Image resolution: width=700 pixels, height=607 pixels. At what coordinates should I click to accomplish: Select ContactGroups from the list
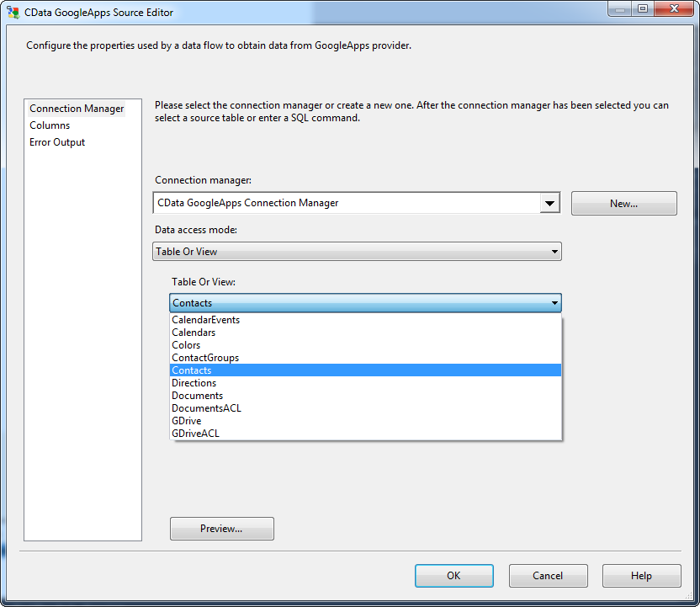[x=205, y=358]
